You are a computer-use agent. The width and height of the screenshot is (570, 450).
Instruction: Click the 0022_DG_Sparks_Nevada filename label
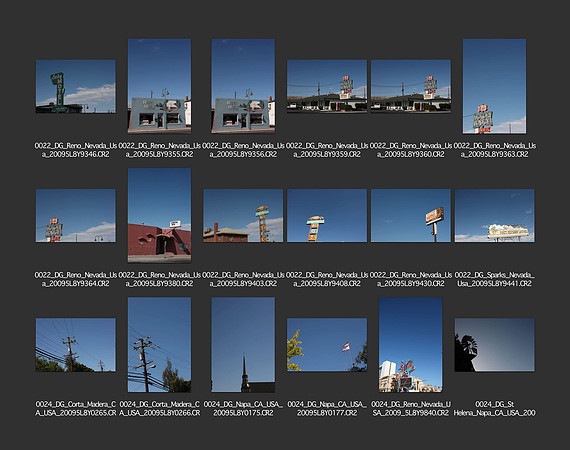[x=494, y=279]
